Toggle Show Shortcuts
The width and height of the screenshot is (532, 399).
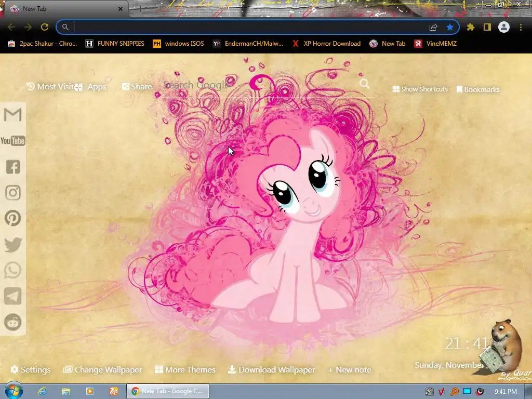point(420,89)
